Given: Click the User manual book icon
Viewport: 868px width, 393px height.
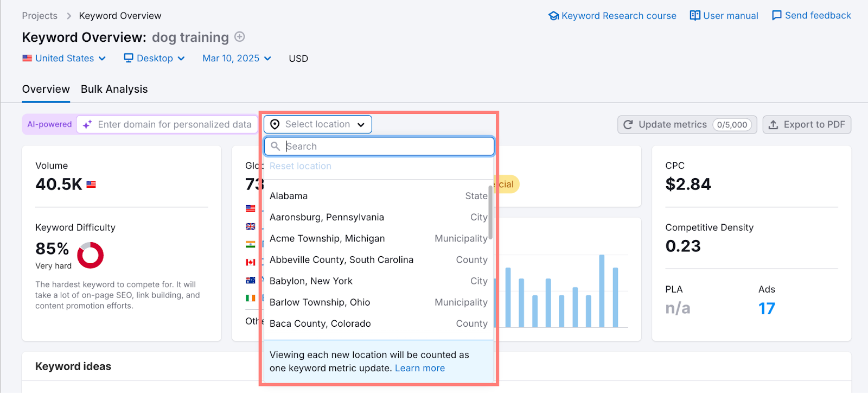Looking at the screenshot, I should pyautogui.click(x=695, y=16).
